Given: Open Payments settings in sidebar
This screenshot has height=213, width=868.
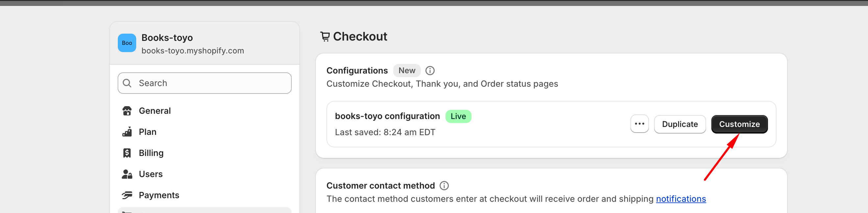Looking at the screenshot, I should pos(204,195).
